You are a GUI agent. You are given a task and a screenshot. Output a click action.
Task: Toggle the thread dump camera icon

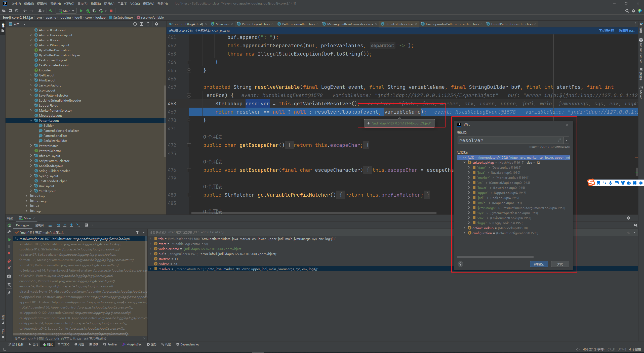(x=9, y=276)
